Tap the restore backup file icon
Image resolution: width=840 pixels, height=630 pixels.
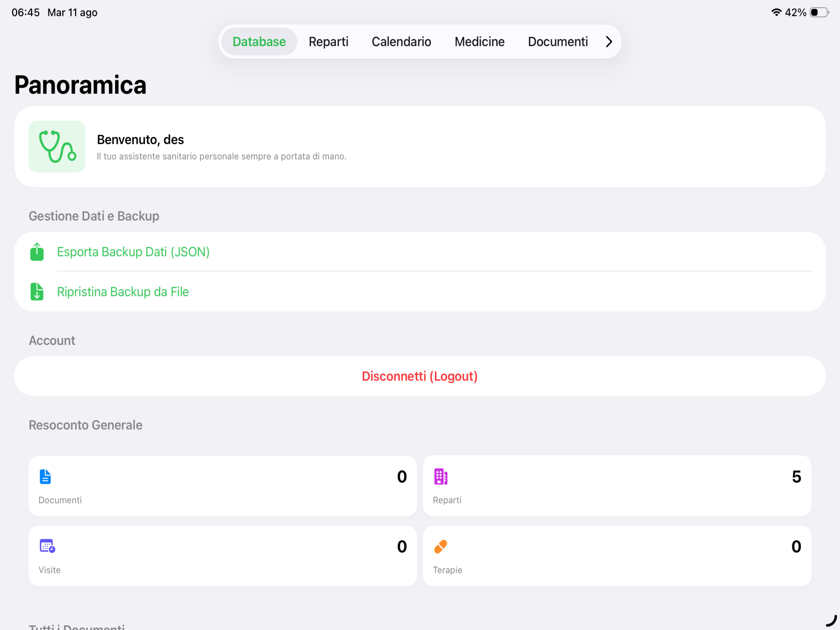click(37, 291)
